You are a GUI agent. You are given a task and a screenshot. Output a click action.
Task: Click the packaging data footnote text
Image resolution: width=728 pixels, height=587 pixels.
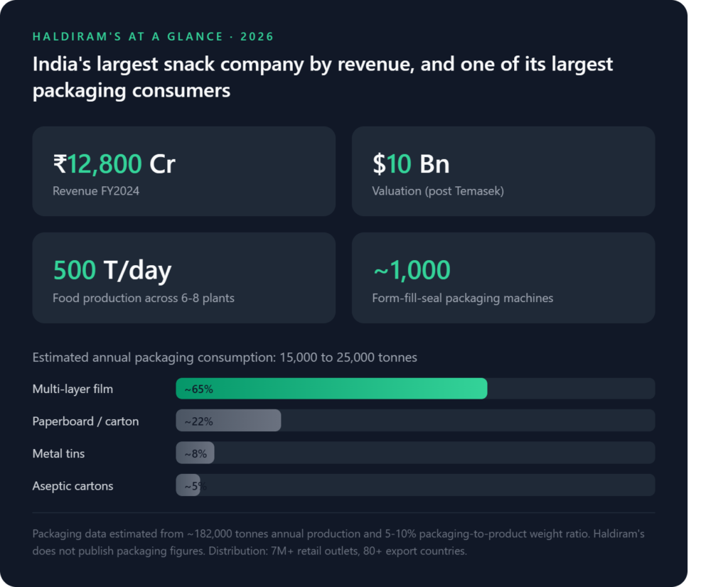point(338,542)
